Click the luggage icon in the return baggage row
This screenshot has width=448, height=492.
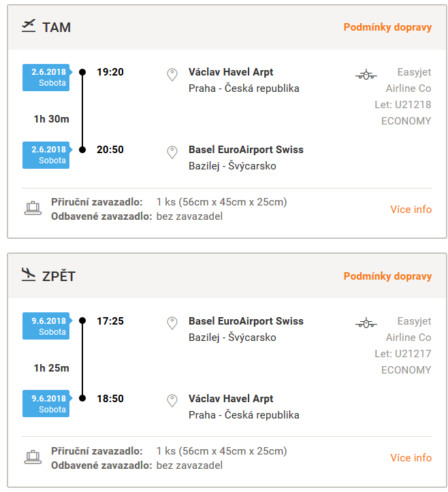(x=33, y=457)
